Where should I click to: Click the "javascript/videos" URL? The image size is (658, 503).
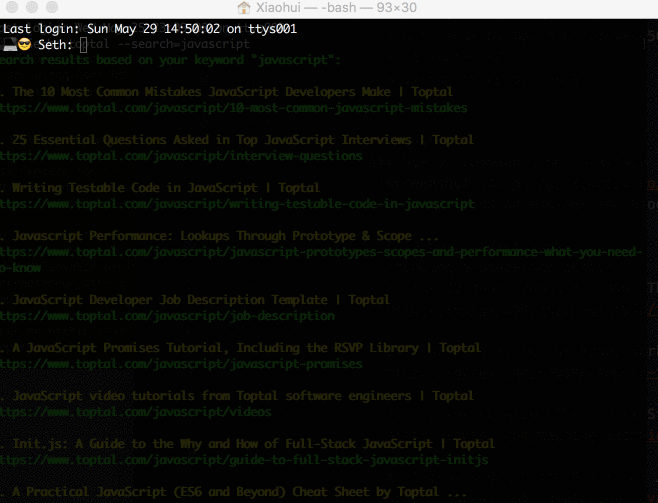(x=136, y=412)
